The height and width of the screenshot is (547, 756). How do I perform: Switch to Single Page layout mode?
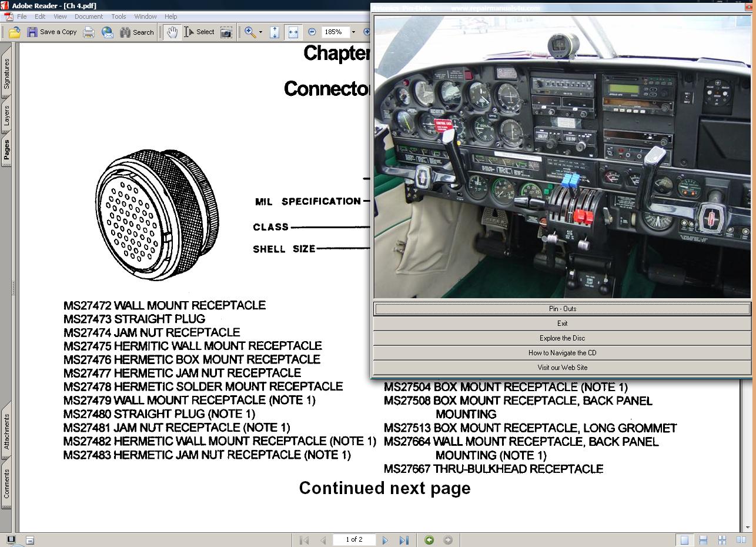click(685, 539)
